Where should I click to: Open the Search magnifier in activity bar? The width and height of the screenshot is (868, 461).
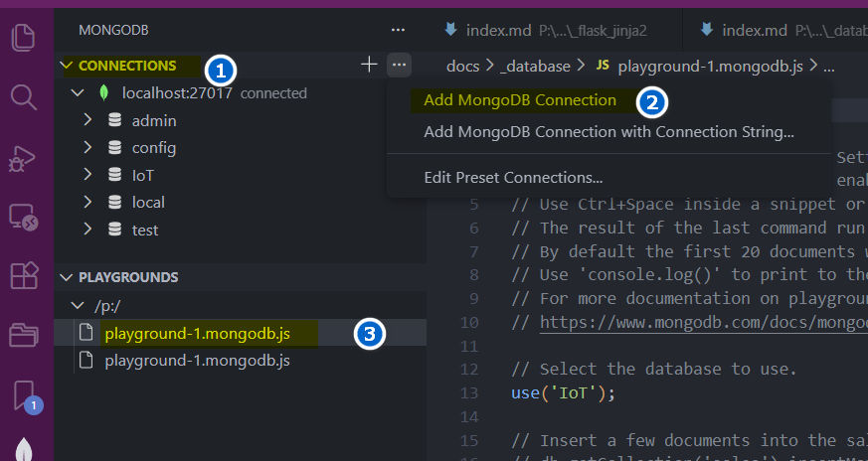coord(22,97)
